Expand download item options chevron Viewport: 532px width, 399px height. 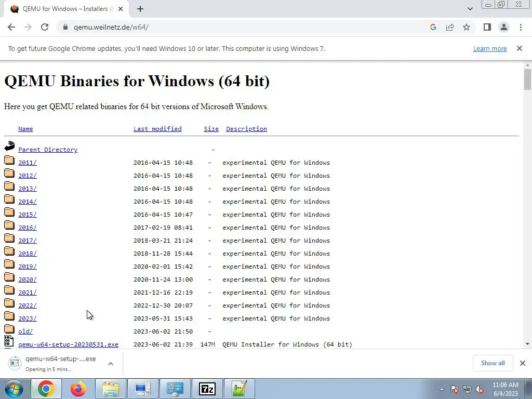coord(111,363)
